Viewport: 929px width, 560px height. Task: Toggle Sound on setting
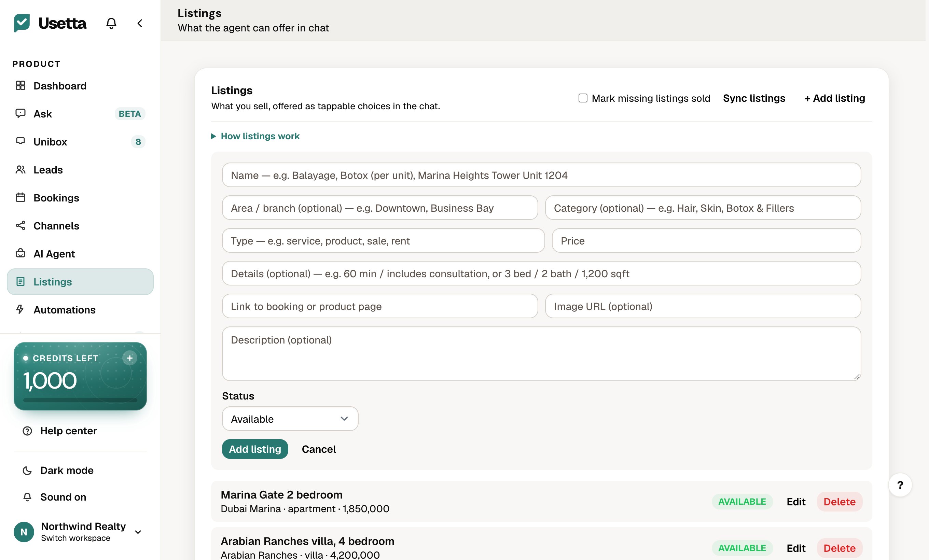[x=63, y=497]
